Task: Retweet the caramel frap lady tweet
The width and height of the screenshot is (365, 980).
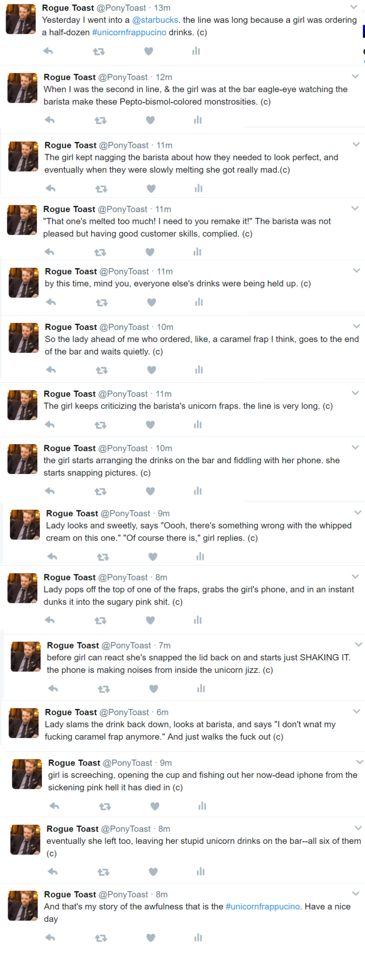Action: coord(102,370)
